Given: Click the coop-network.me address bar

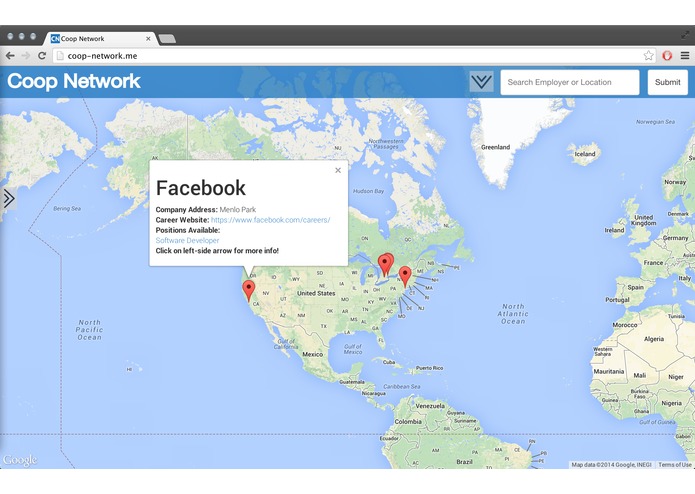Looking at the screenshot, I should click(355, 56).
